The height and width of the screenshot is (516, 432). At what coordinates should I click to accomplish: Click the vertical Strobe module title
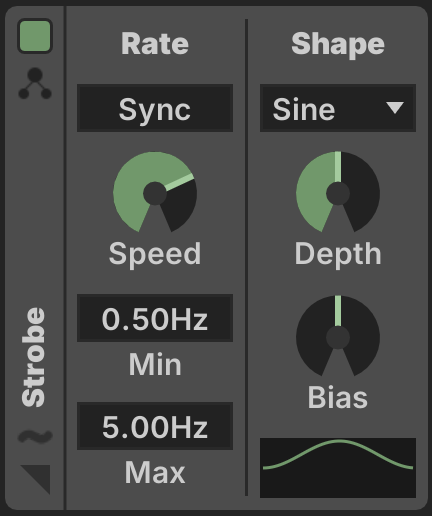[x=33, y=357]
